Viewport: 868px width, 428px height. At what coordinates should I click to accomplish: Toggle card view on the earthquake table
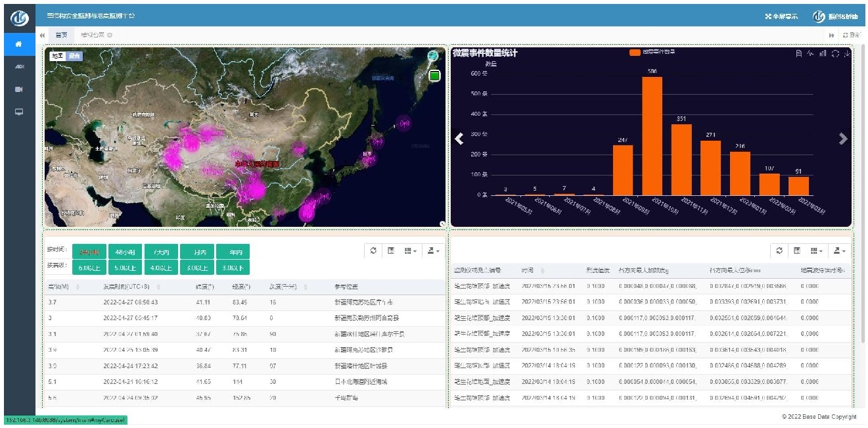click(x=390, y=250)
